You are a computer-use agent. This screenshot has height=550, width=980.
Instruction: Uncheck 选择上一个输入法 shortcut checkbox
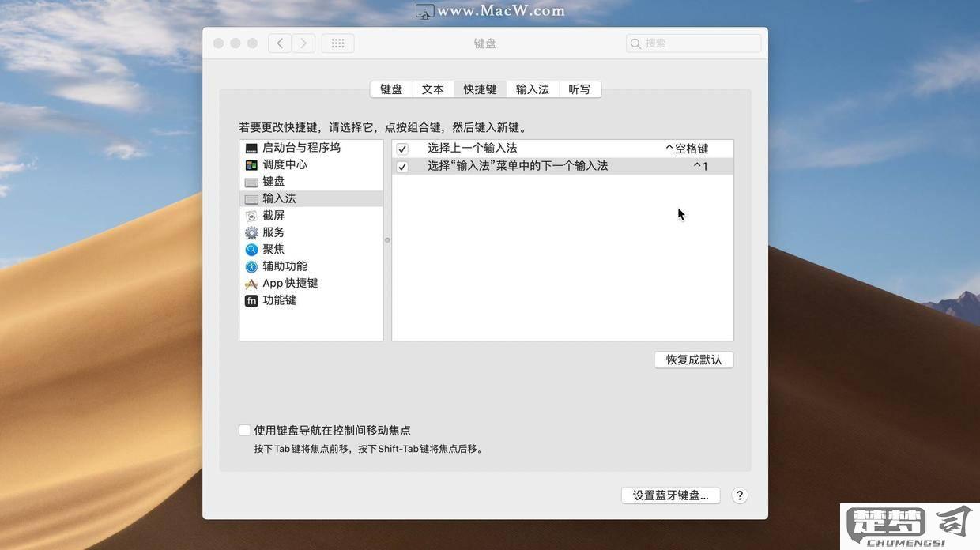pos(402,149)
